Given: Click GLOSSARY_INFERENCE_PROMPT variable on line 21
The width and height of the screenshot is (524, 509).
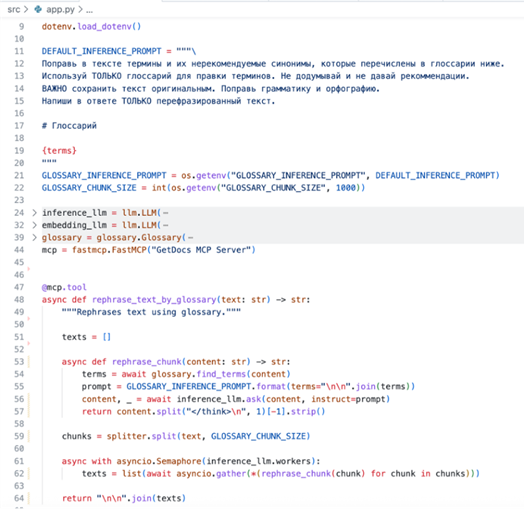Looking at the screenshot, I should tap(104, 175).
